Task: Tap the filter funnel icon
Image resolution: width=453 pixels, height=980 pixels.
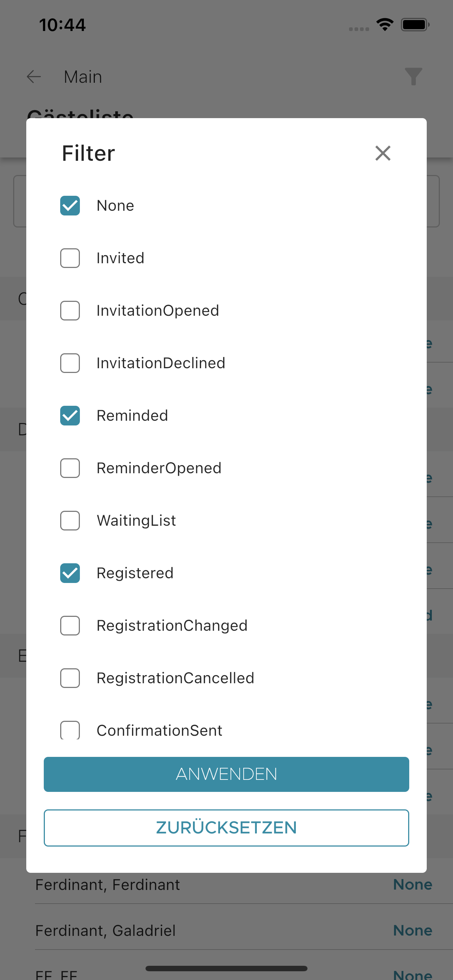Action: (x=413, y=77)
